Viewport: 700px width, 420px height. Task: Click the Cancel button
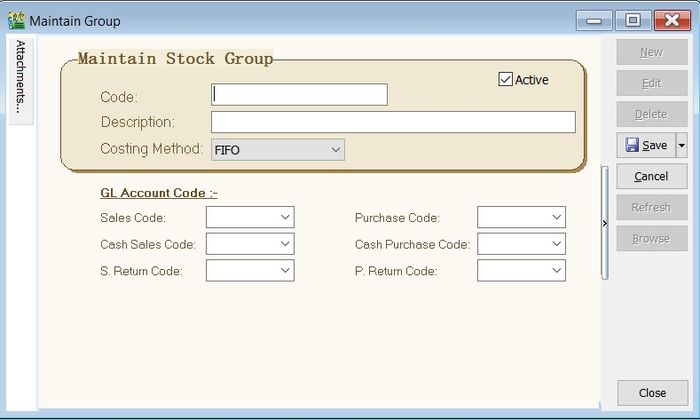651,176
